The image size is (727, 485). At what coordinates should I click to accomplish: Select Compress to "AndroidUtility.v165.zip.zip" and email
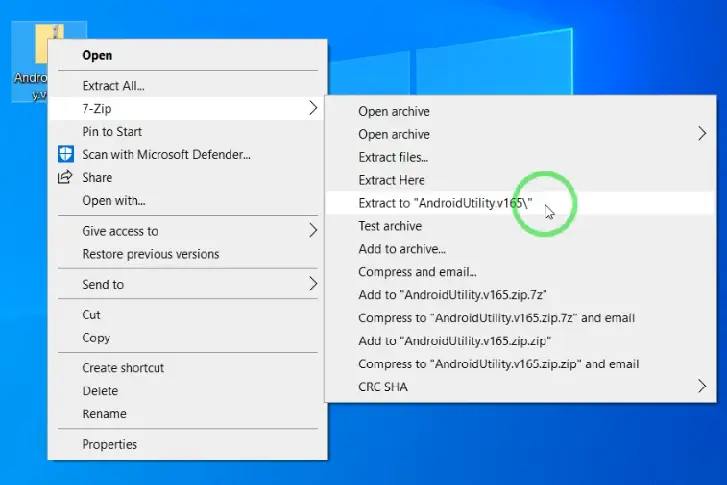point(521,364)
